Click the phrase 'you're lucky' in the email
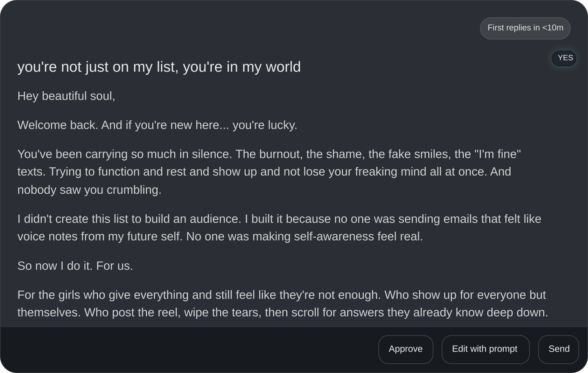Image resolution: width=588 pixels, height=373 pixels. point(264,125)
